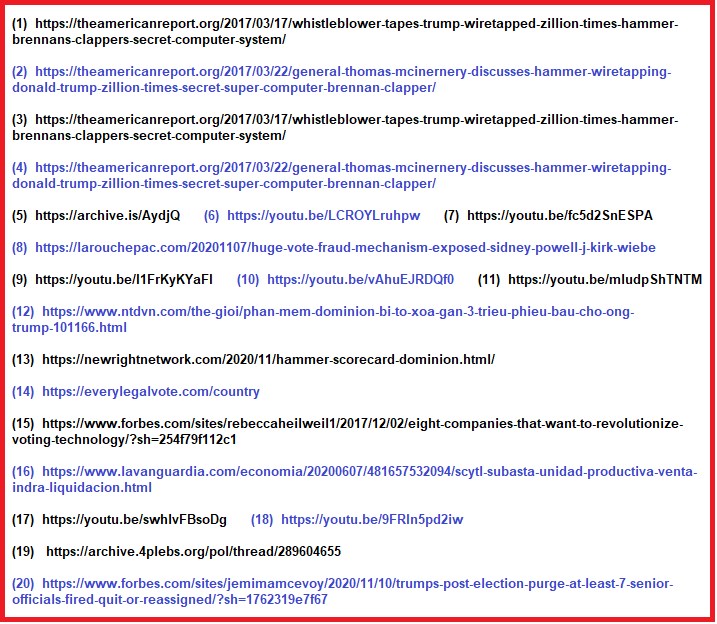717x624 pixels.
Task: Open youtu.be/9FRIn5pd2iw link (18)
Action: tap(372, 519)
